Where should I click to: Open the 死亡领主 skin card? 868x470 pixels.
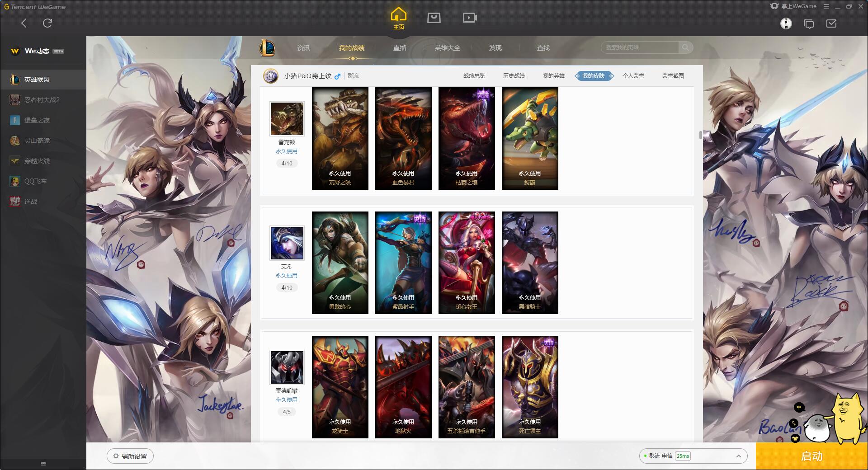pyautogui.click(x=530, y=387)
